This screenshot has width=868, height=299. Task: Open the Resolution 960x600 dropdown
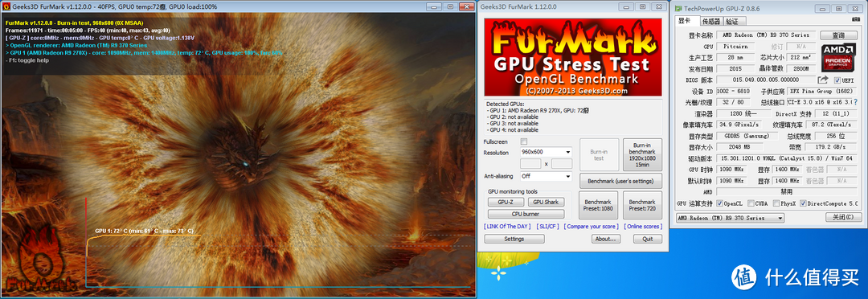pos(546,152)
